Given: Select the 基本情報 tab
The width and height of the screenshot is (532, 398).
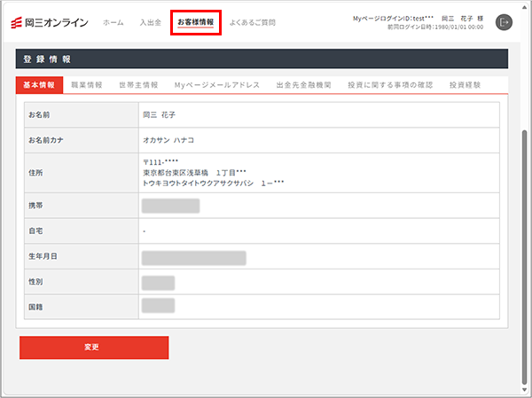Looking at the screenshot, I should point(39,85).
